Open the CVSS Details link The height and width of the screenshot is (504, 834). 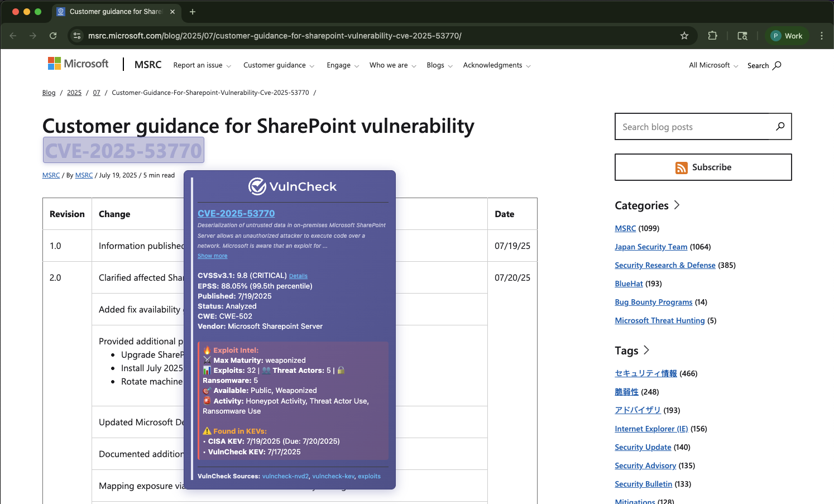tap(298, 276)
